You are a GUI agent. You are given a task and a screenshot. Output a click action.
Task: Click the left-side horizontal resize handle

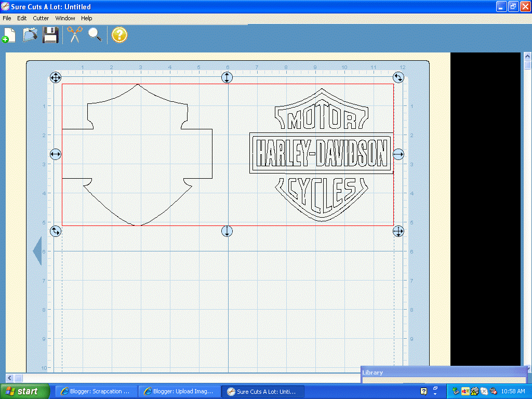56,154
